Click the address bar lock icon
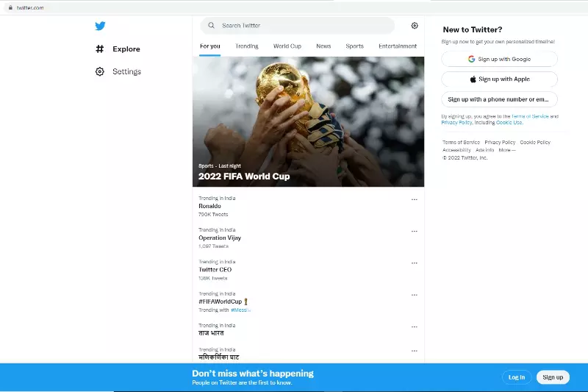The image size is (588, 392). coord(10,7)
